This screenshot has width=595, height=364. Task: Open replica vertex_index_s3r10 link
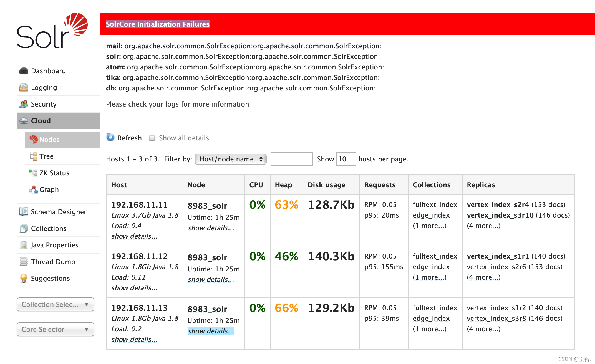point(500,215)
